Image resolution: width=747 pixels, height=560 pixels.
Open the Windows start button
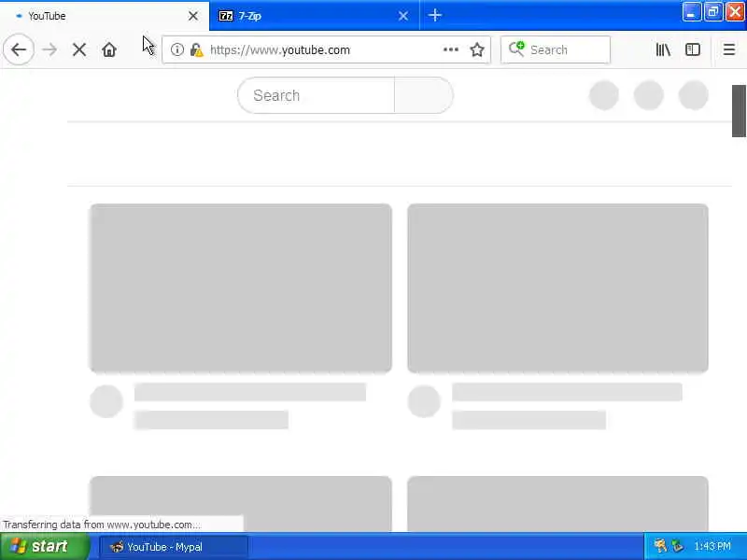(x=44, y=546)
